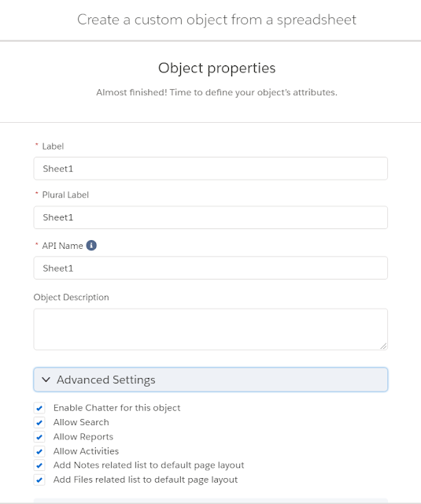
Task: Click the "Object Description" field caption
Action: 72,298
